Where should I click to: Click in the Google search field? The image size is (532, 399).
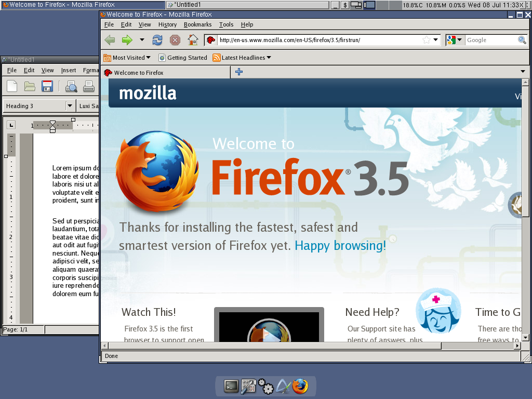click(490, 40)
